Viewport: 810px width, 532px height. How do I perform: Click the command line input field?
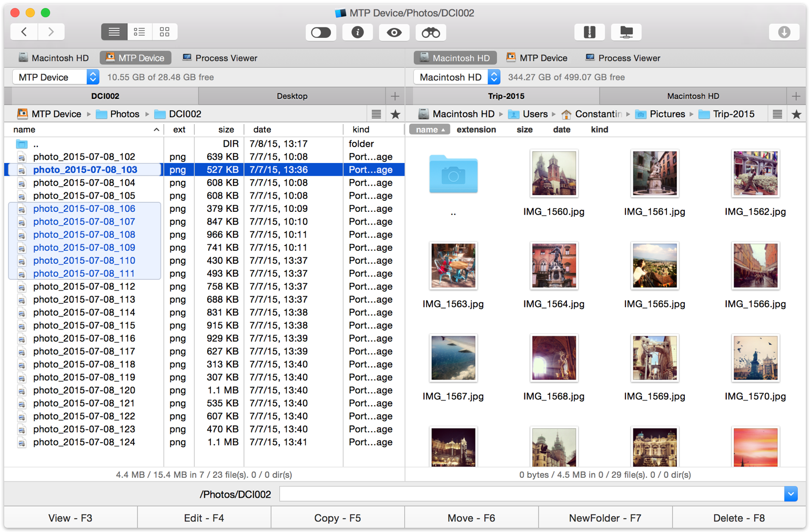point(531,494)
